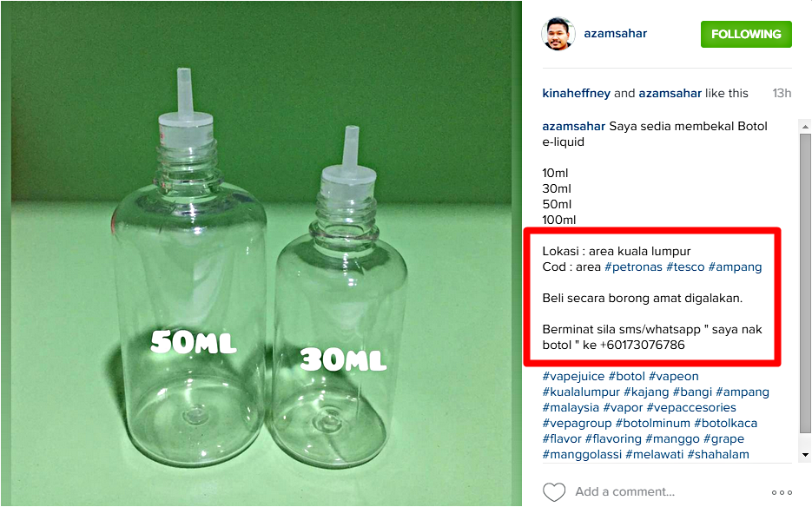812x507 pixels.
Task: Click the 13h post timestamp
Action: point(782,93)
